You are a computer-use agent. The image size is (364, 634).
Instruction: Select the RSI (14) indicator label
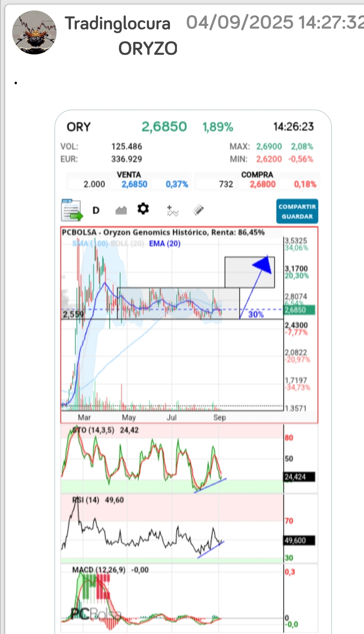click(86, 500)
